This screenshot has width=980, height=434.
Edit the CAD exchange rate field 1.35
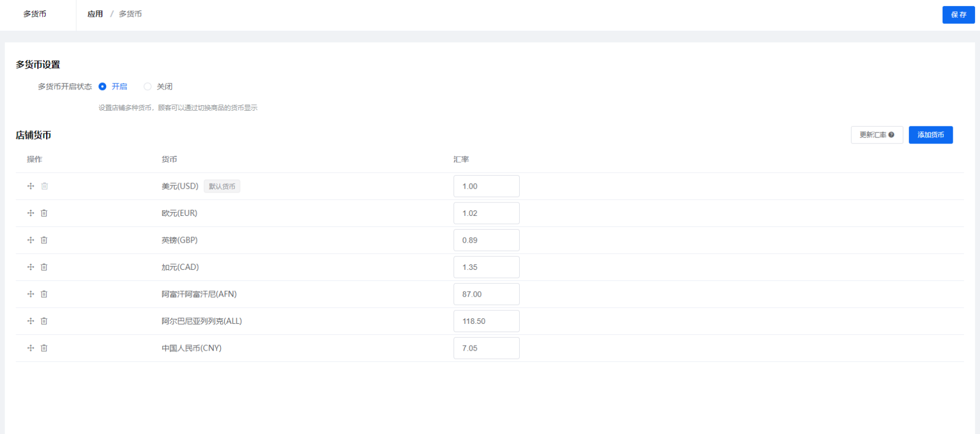pos(486,267)
